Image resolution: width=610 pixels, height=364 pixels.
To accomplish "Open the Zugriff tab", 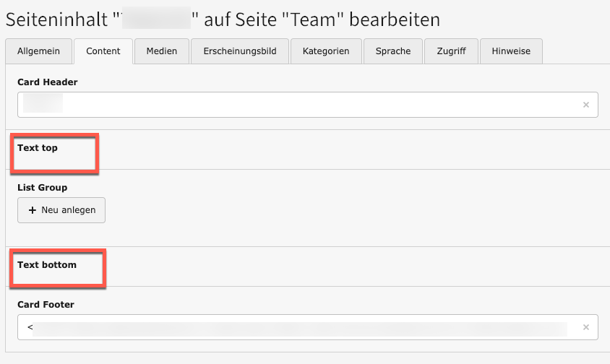I will click(x=451, y=51).
